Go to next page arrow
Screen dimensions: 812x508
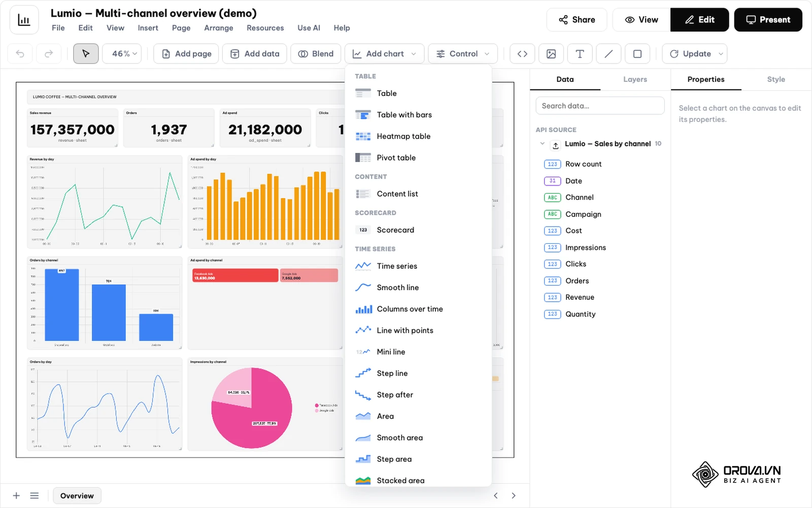coord(514,496)
